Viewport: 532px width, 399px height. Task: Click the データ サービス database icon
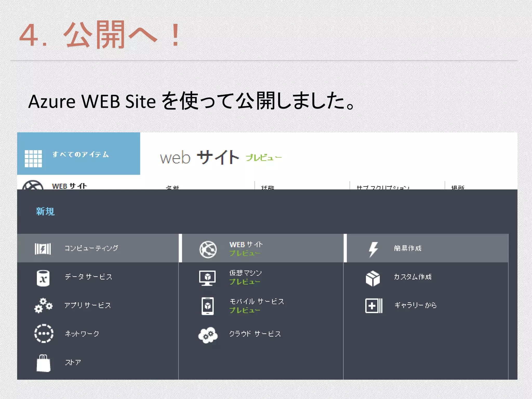43,278
